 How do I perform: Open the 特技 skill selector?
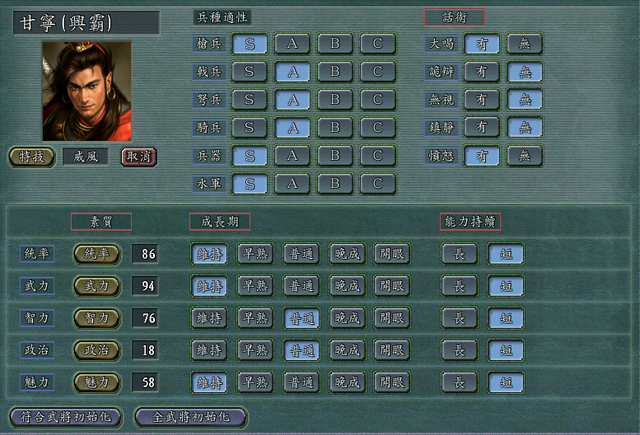(x=32, y=157)
